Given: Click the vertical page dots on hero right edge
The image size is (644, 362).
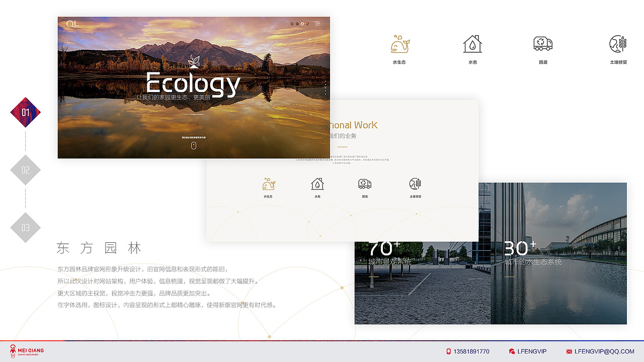Looking at the screenshot, I should click(x=326, y=88).
